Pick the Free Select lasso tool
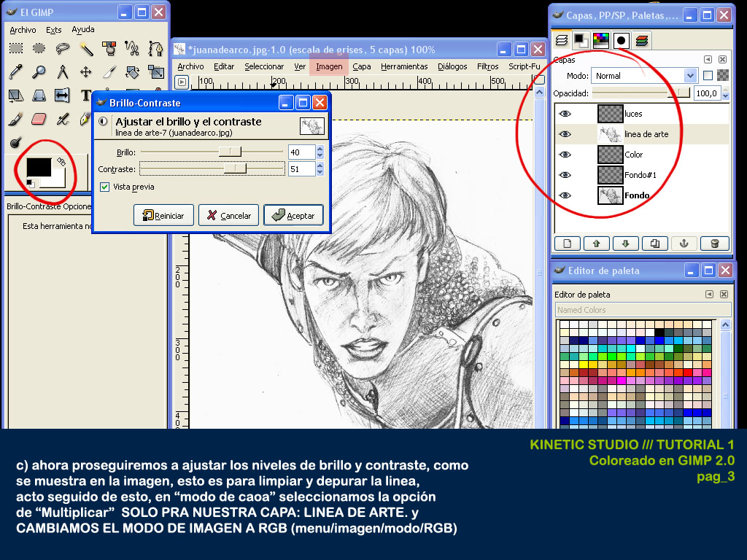This screenshot has height=560, width=747. click(x=63, y=48)
